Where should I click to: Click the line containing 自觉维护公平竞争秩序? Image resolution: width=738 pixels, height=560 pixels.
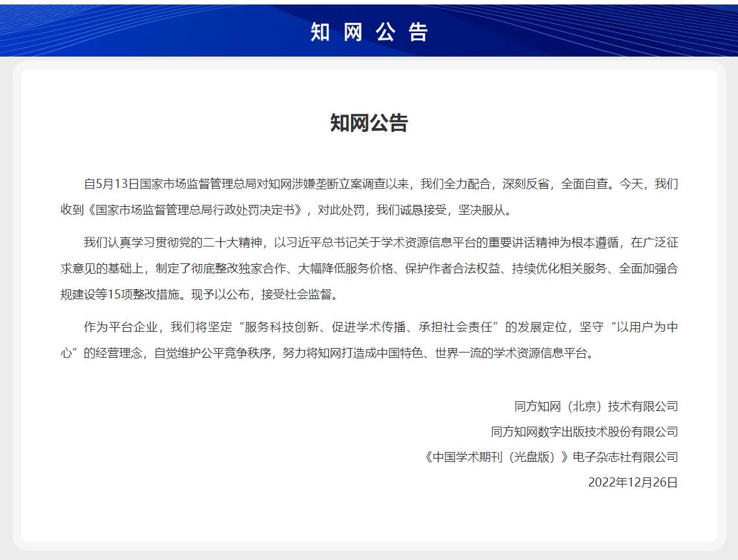[328, 353]
